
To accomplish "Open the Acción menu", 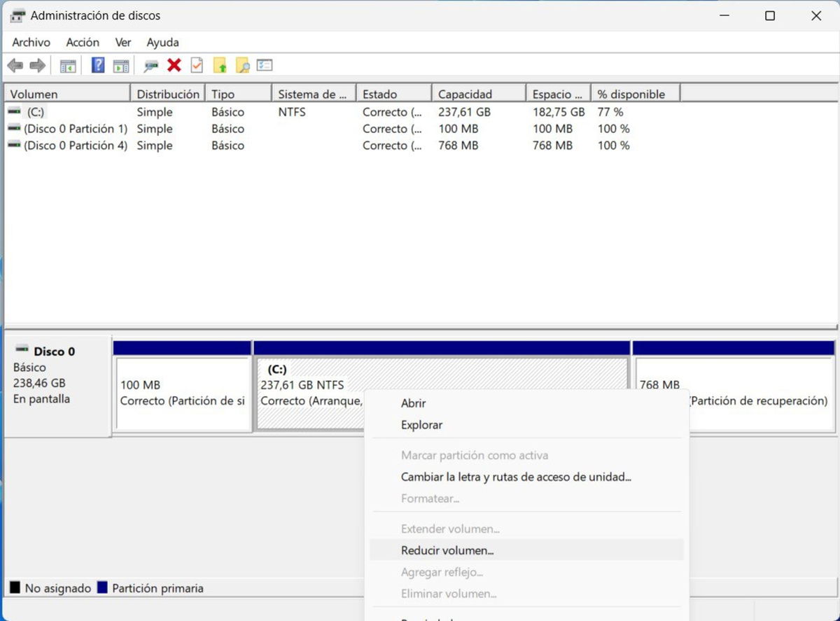I will click(83, 42).
